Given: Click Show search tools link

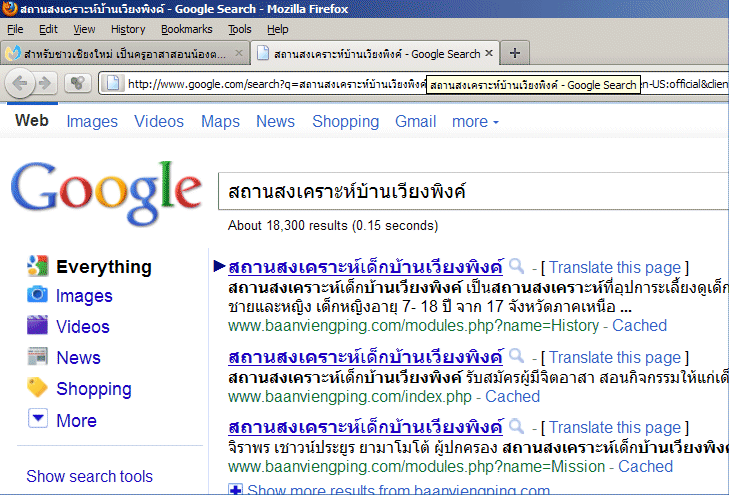Looking at the screenshot, I should tap(89, 476).
